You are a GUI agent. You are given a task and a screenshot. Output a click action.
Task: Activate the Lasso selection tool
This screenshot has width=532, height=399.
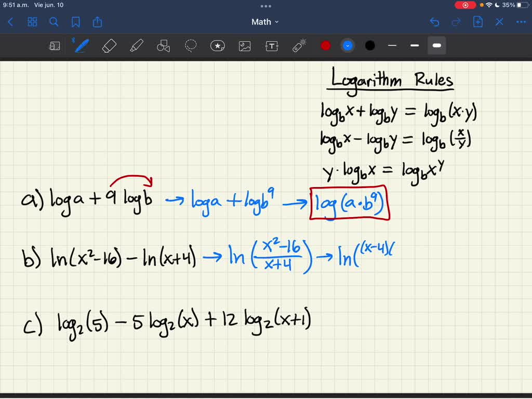pos(190,46)
